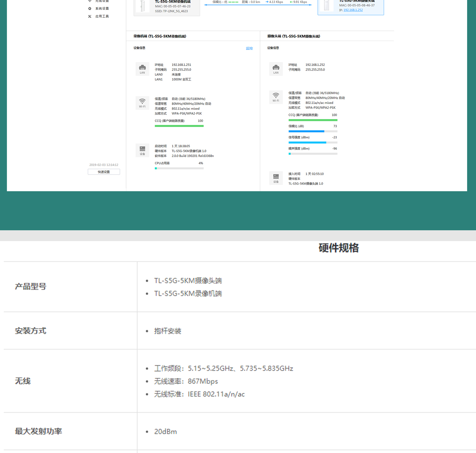The image size is (476, 453).
Task: Select the TL-S5G-5KM摄像头端 device thumbnail
Action: pos(327,6)
